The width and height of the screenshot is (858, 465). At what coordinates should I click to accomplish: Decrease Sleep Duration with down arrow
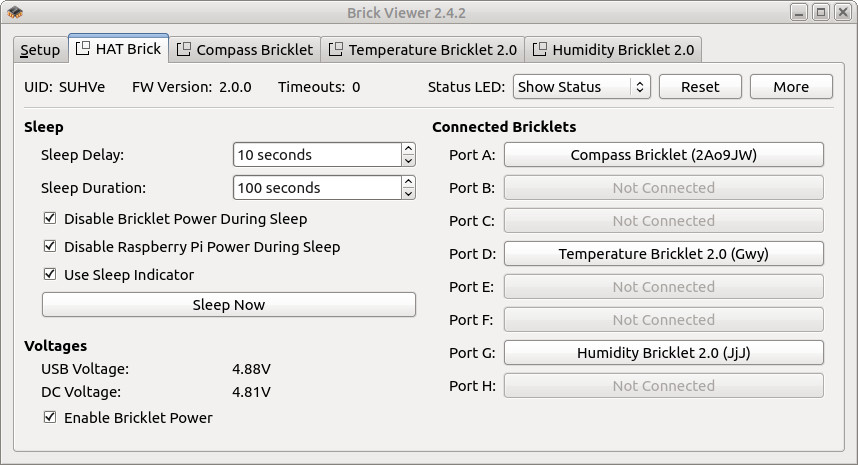pyautogui.click(x=408, y=194)
